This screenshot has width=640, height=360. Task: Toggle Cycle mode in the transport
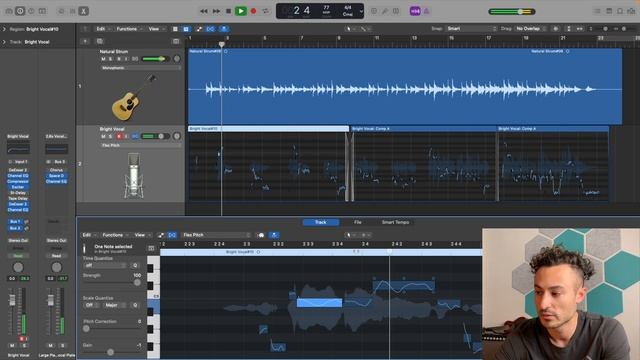point(266,11)
